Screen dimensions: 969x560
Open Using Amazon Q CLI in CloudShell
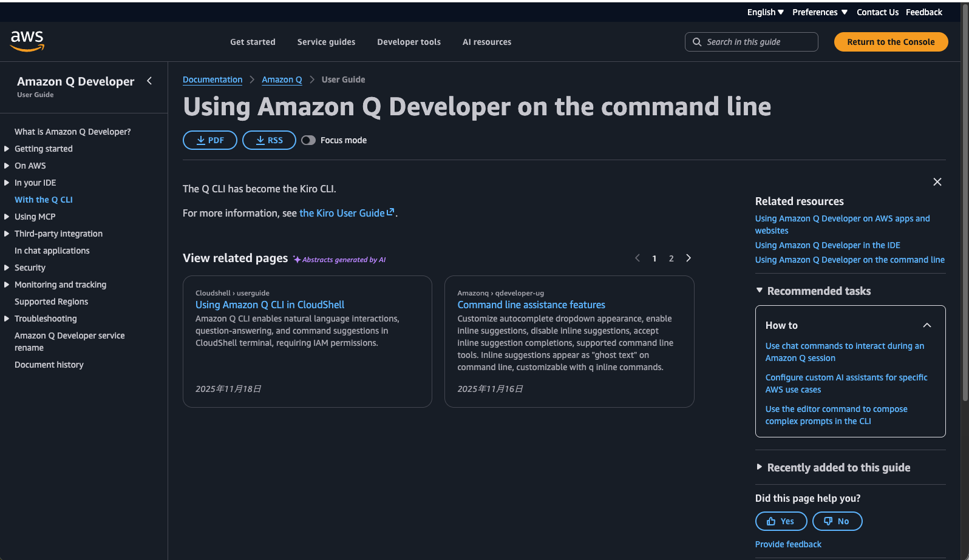pyautogui.click(x=270, y=305)
